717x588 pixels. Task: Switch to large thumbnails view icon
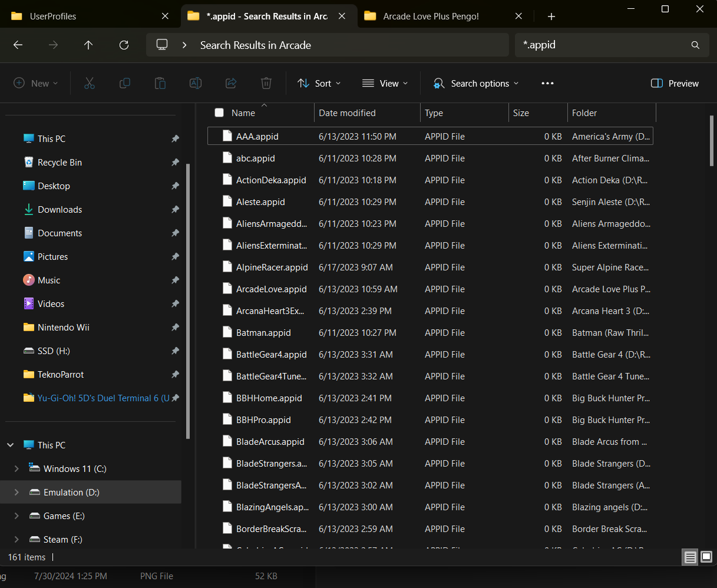(706, 557)
